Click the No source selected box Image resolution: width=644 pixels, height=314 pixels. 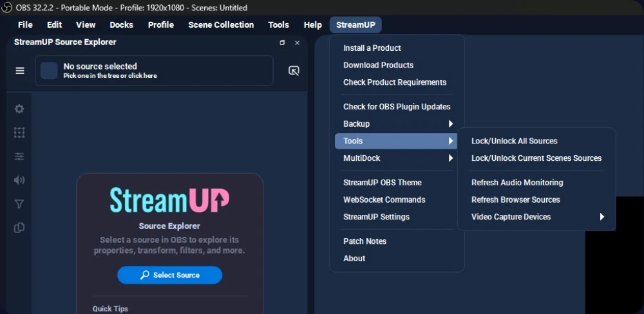click(154, 71)
